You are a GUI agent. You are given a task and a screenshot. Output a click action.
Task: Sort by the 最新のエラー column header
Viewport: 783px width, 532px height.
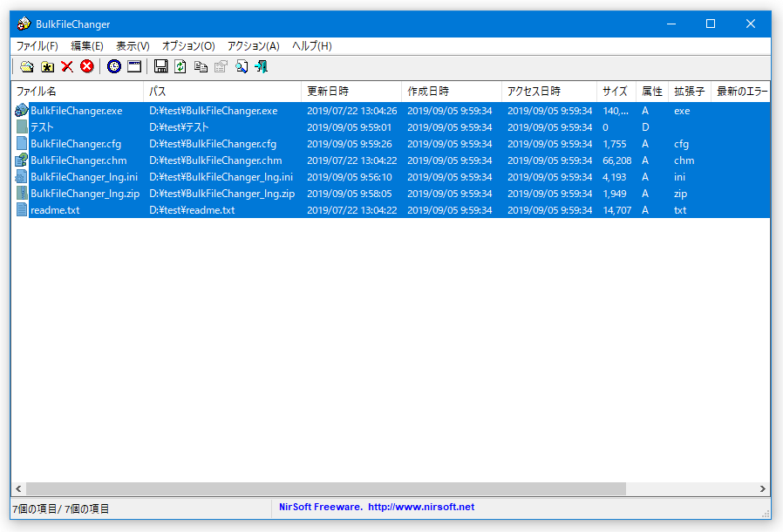(740, 91)
